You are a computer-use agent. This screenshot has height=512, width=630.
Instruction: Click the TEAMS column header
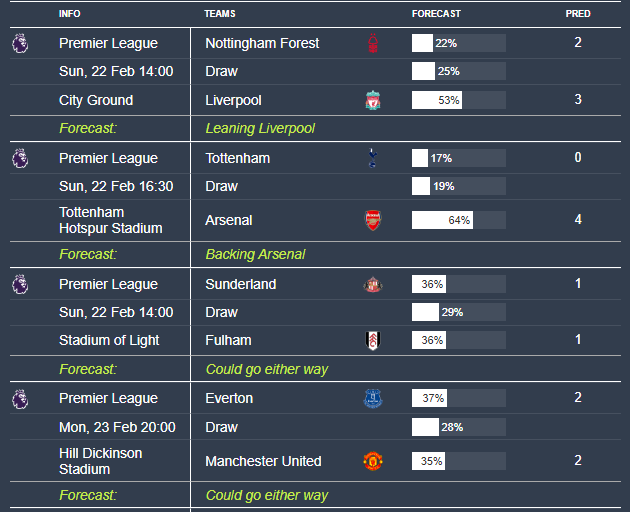[220, 14]
